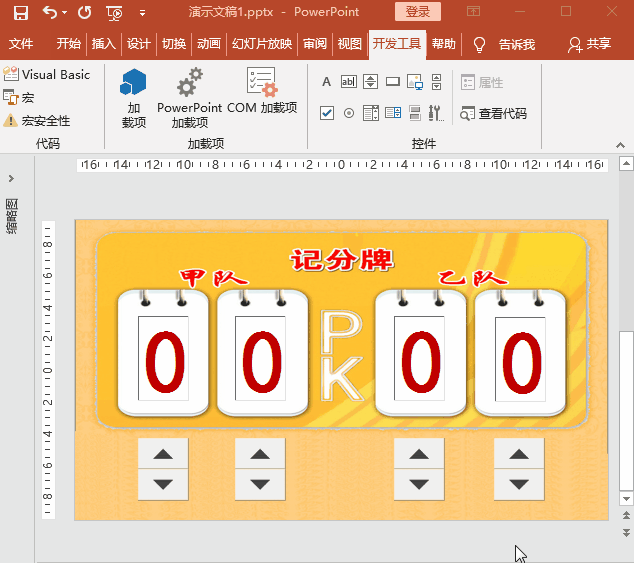Collapse the ribbon with the chevron
The width and height of the screenshot is (634, 563).
click(x=620, y=145)
